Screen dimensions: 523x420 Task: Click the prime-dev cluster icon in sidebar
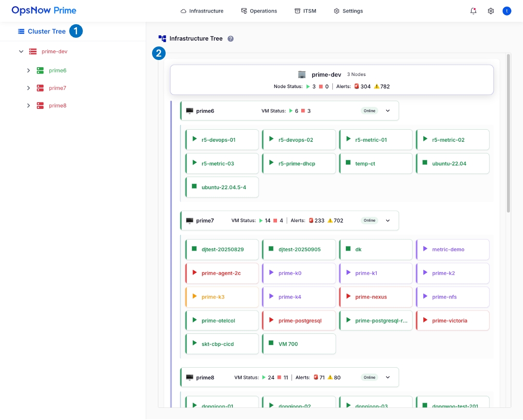click(33, 51)
